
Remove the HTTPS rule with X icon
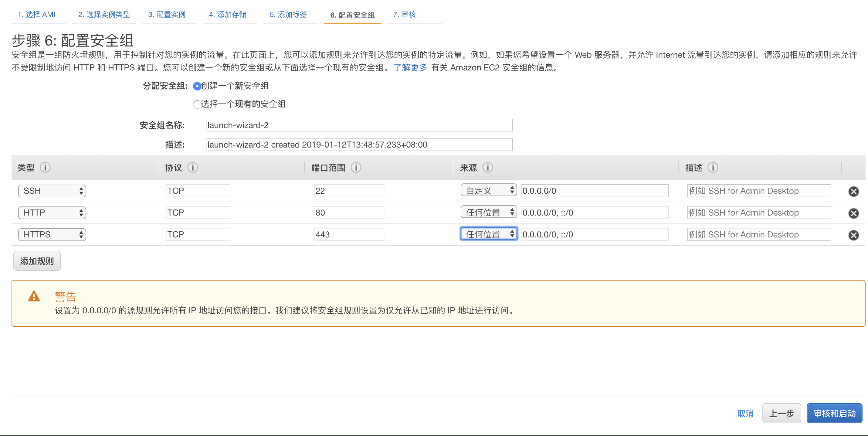(853, 235)
